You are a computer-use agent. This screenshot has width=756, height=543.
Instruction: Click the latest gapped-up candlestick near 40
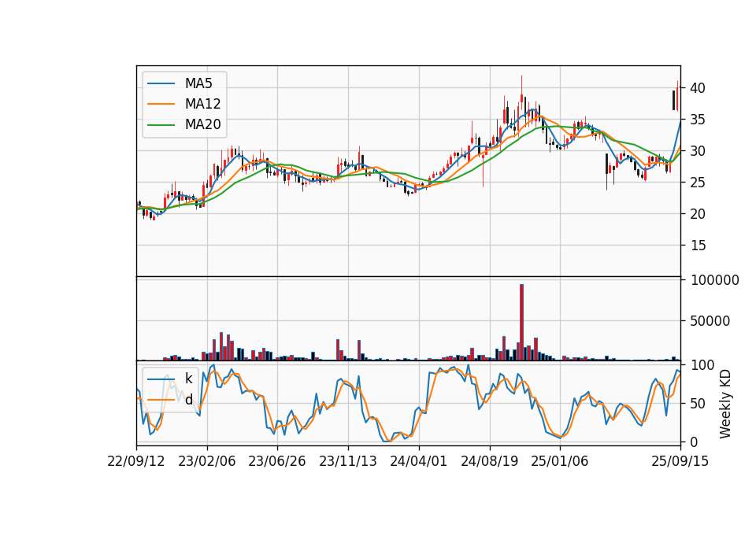tap(677, 96)
